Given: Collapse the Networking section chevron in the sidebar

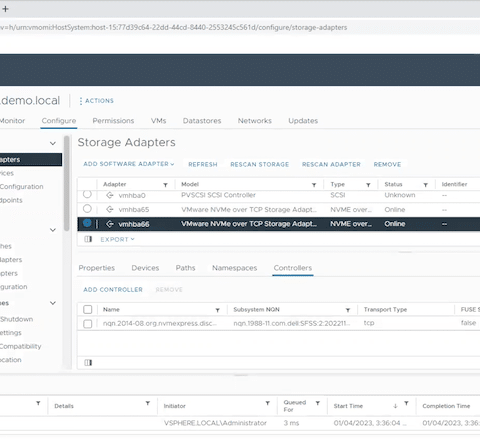Looking at the screenshot, I should tap(53, 230).
